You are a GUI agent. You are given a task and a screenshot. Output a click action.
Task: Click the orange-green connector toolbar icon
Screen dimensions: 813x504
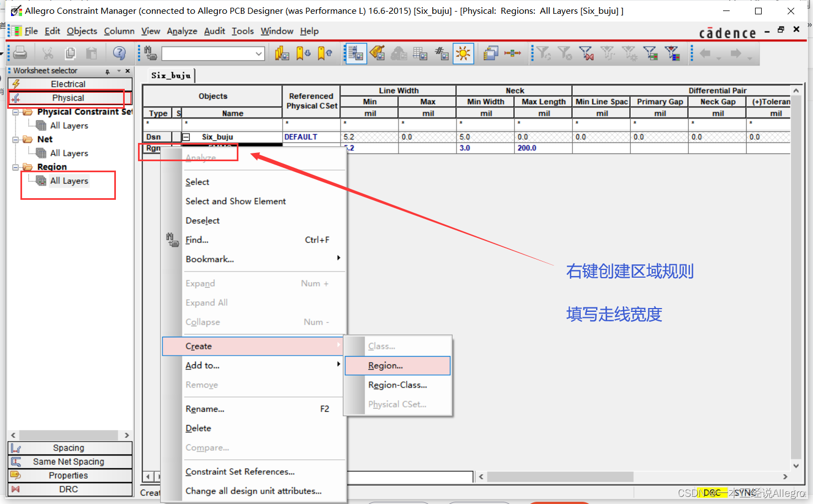512,53
